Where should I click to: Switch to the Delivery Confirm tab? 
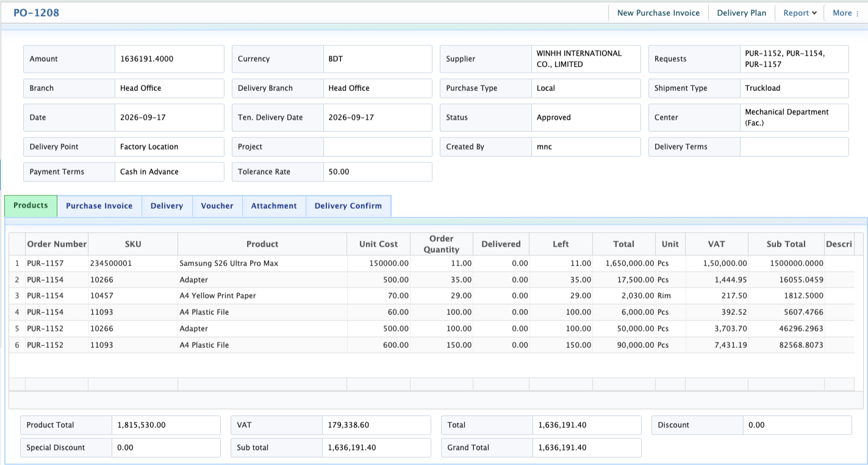click(348, 206)
